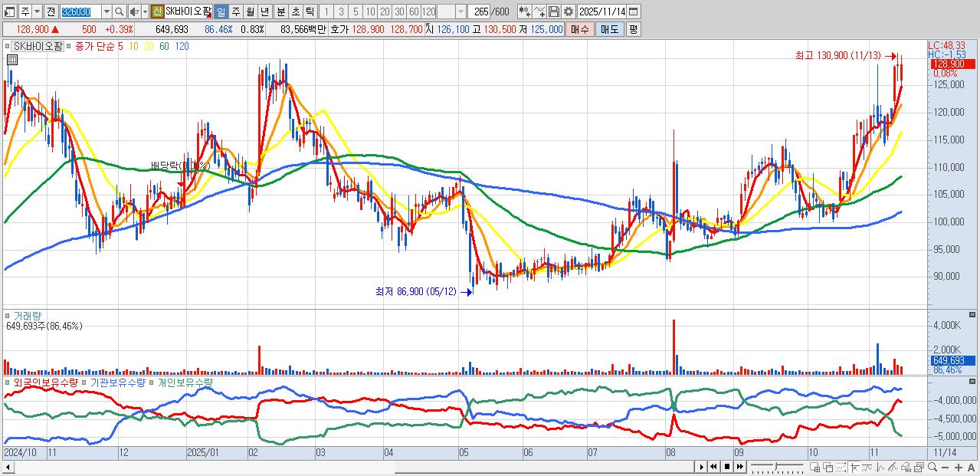Click the 평 button

[633, 29]
